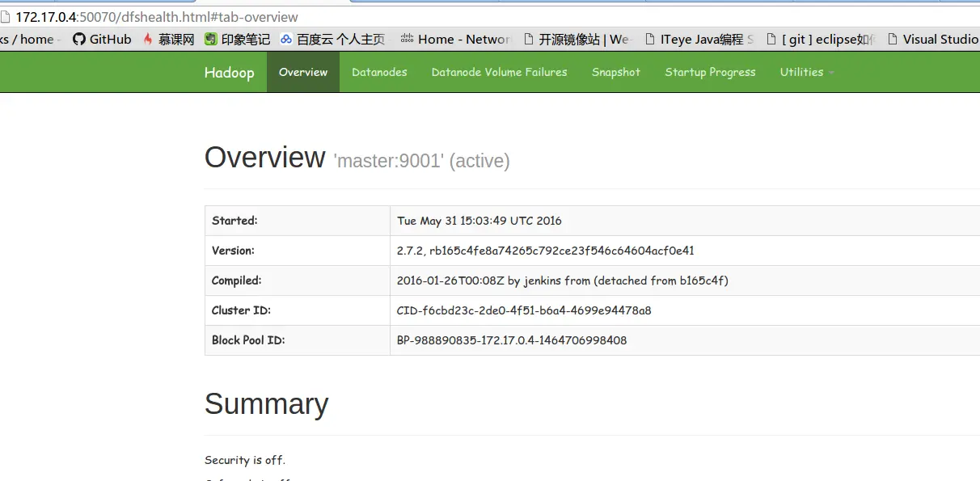
Task: Click the 慕课网 bookmark flame icon
Action: coord(146,38)
